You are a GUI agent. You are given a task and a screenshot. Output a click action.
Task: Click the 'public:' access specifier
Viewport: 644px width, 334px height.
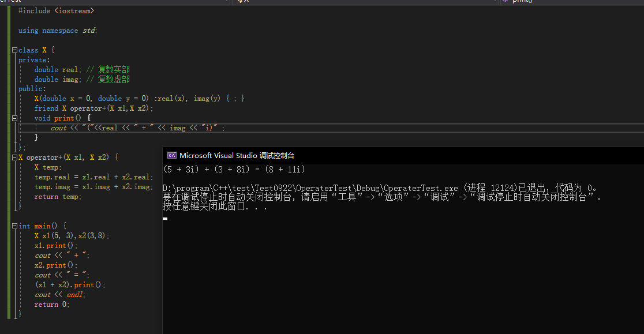click(32, 89)
